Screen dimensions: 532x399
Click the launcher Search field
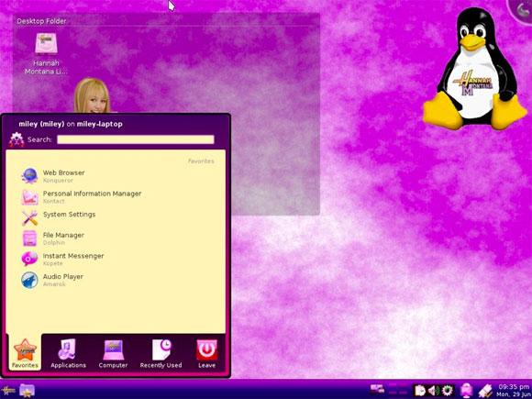pos(136,139)
